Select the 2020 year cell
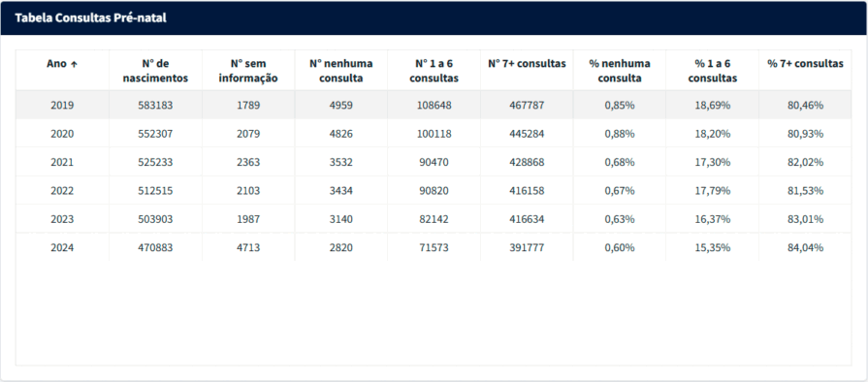The image size is (868, 382). coord(62,134)
